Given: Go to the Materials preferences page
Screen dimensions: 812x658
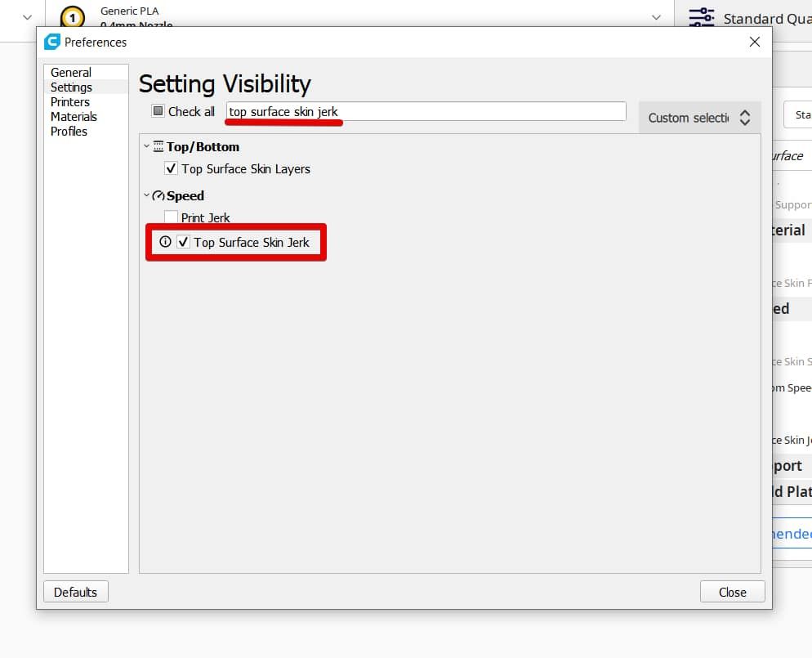Looking at the screenshot, I should tap(74, 117).
